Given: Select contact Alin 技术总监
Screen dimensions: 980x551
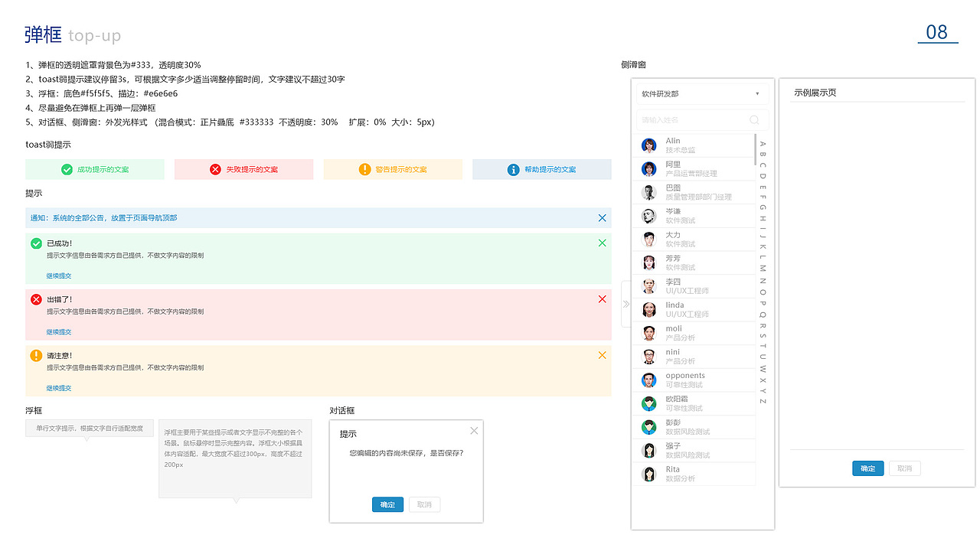Looking at the screenshot, I should 694,145.
